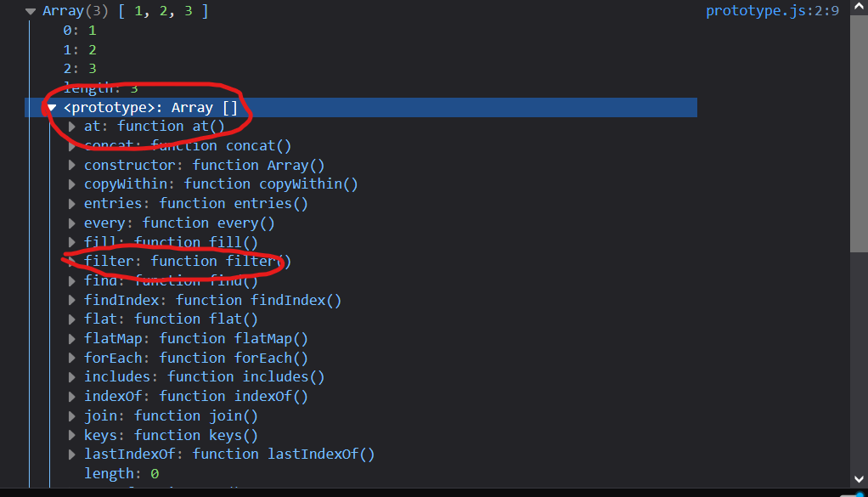
Task: Click the scrollbar up arrow
Action: [859, 7]
